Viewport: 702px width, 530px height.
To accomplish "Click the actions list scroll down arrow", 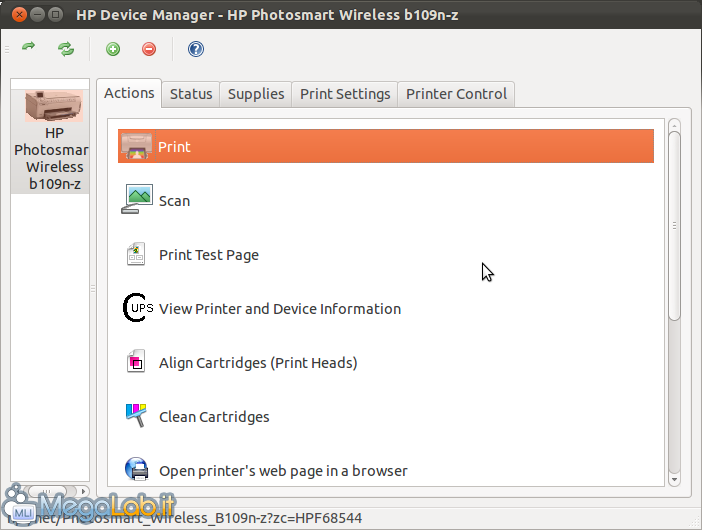I will tap(674, 480).
